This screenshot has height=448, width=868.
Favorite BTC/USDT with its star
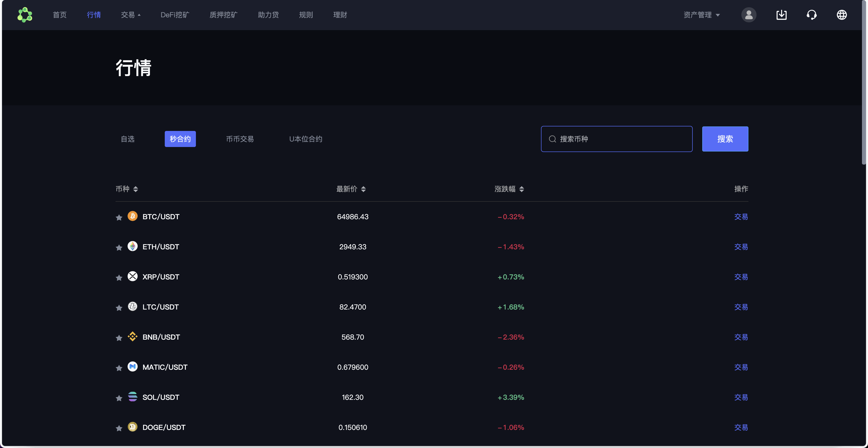(x=119, y=217)
